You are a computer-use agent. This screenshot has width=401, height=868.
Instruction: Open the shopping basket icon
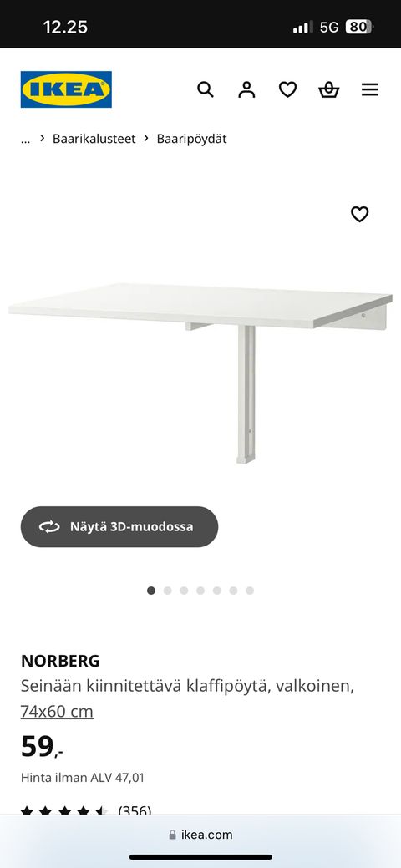click(328, 89)
